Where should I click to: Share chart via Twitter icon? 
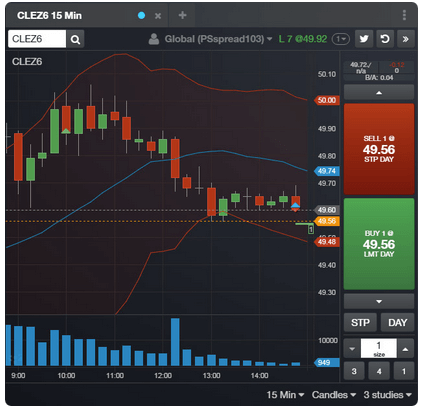[x=364, y=39]
